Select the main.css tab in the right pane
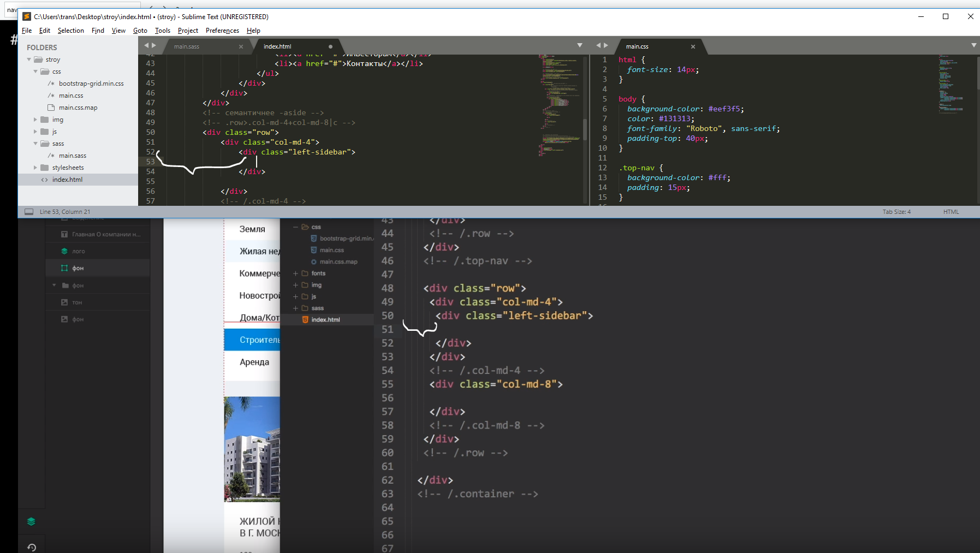Viewport: 980px width, 553px height. [x=637, y=46]
